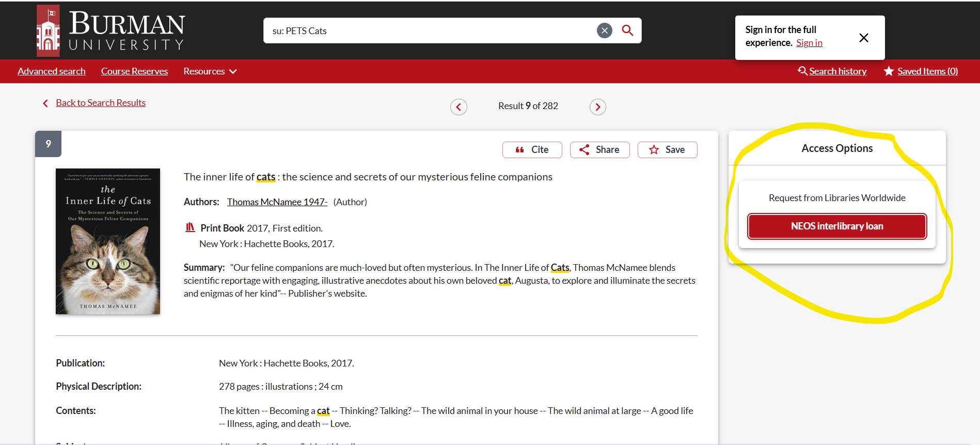Image resolution: width=980 pixels, height=445 pixels.
Task: Go to the previous result arrow
Action: (x=459, y=107)
